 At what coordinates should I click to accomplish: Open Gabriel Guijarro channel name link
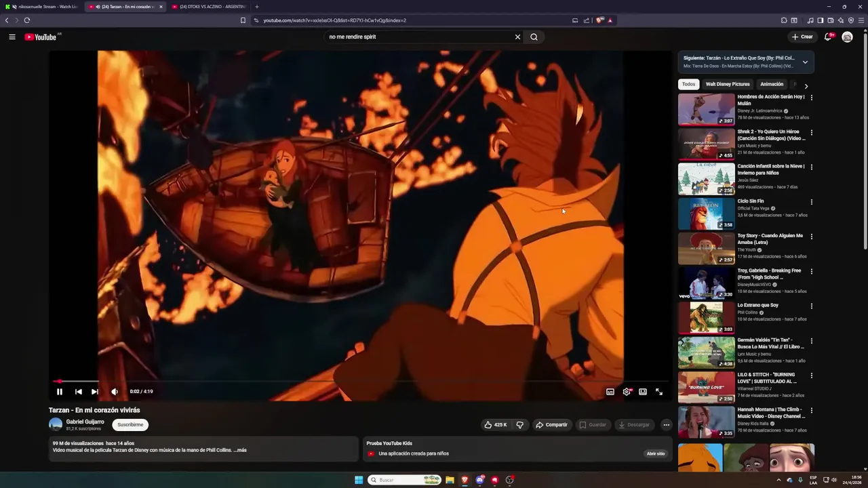click(x=85, y=422)
